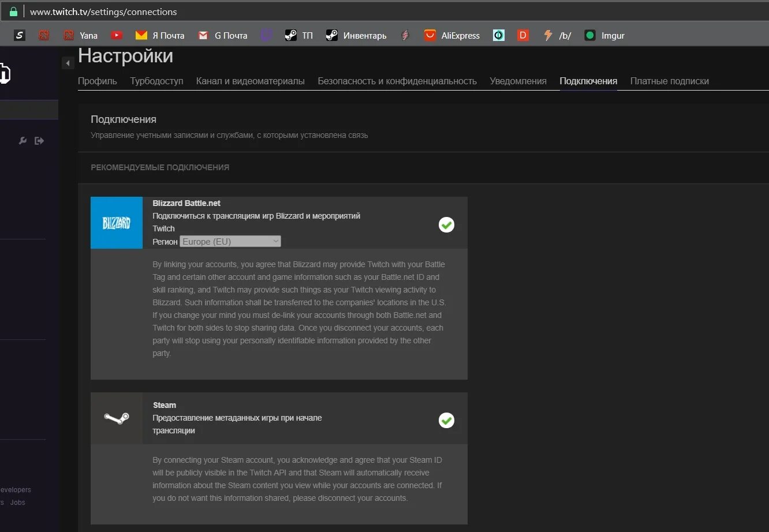Open the Steam Инвентарь bookmark
This screenshot has width=769, height=532.
point(356,35)
